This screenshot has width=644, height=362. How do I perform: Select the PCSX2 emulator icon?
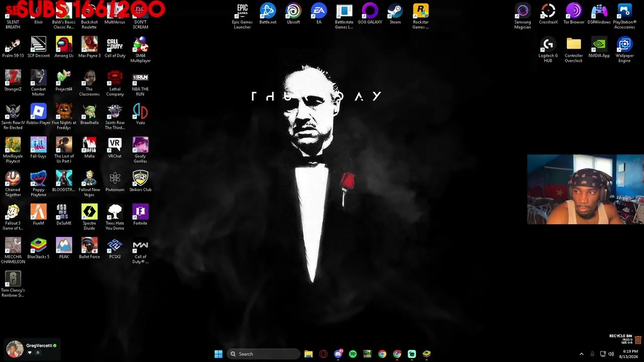pyautogui.click(x=115, y=248)
